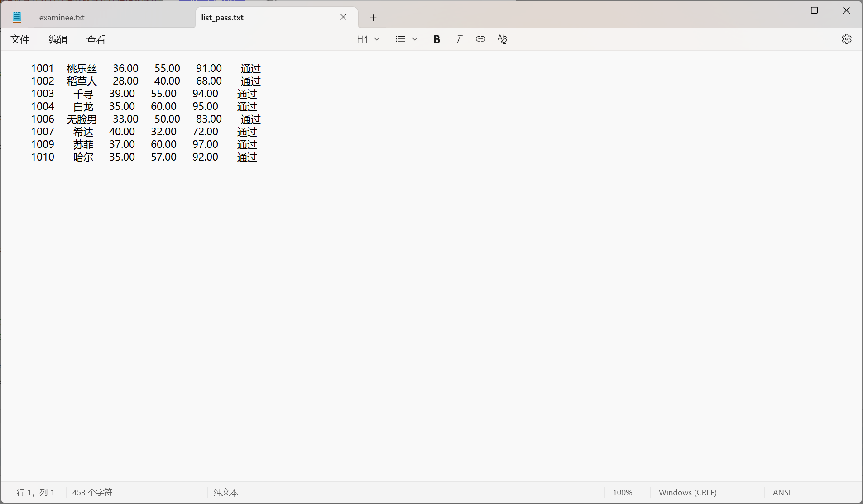Click the name 白龙
This screenshot has height=504, width=863.
point(83,107)
